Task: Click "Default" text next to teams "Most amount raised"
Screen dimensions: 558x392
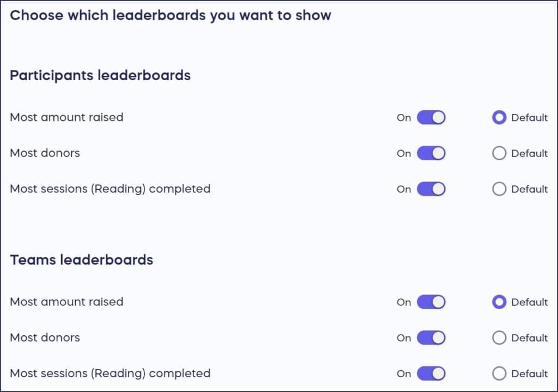Action: click(x=530, y=302)
